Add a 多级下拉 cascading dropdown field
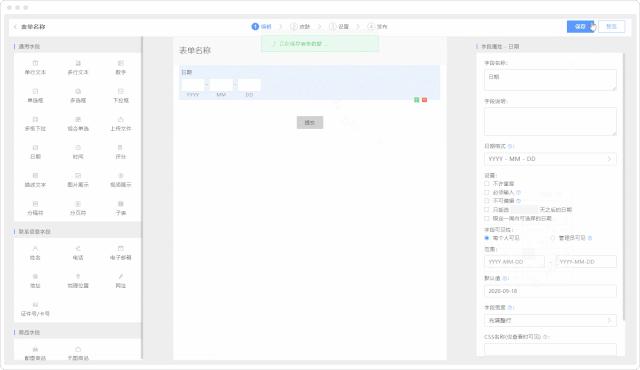Screen dimensions: 640x370 pyautogui.click(x=35, y=124)
